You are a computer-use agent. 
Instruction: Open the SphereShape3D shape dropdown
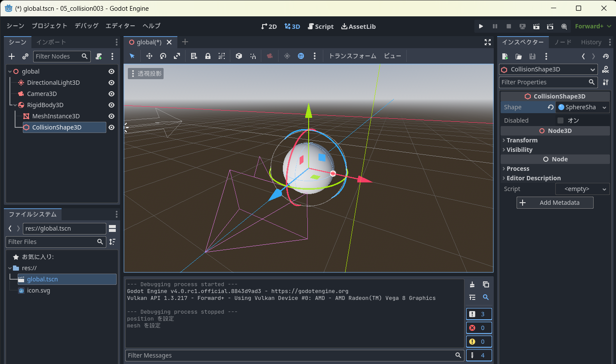coord(582,107)
